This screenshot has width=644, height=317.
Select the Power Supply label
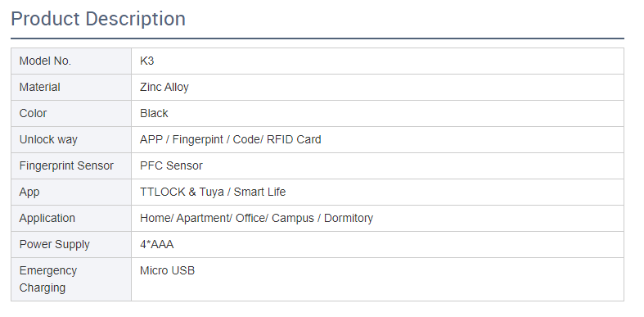[55, 245]
